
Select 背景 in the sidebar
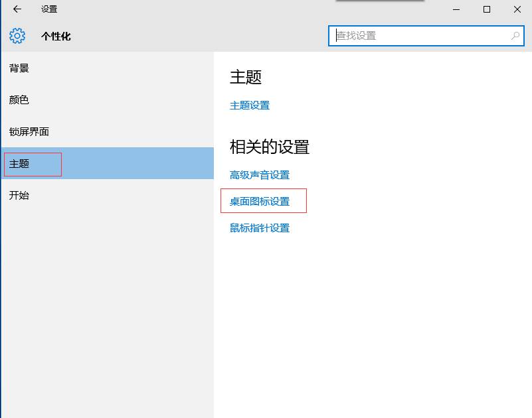(x=20, y=68)
